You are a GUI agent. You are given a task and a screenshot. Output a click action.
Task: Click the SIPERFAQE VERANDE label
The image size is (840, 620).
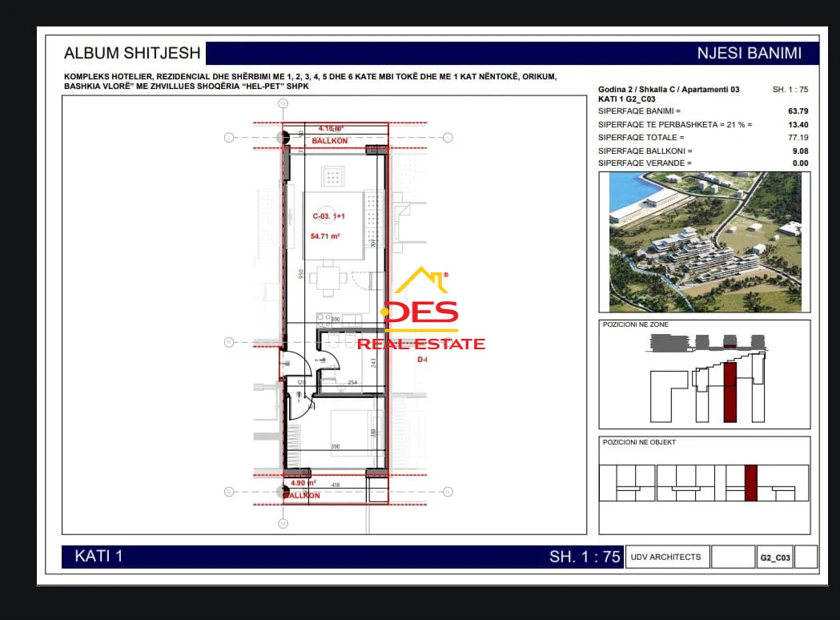click(645, 163)
